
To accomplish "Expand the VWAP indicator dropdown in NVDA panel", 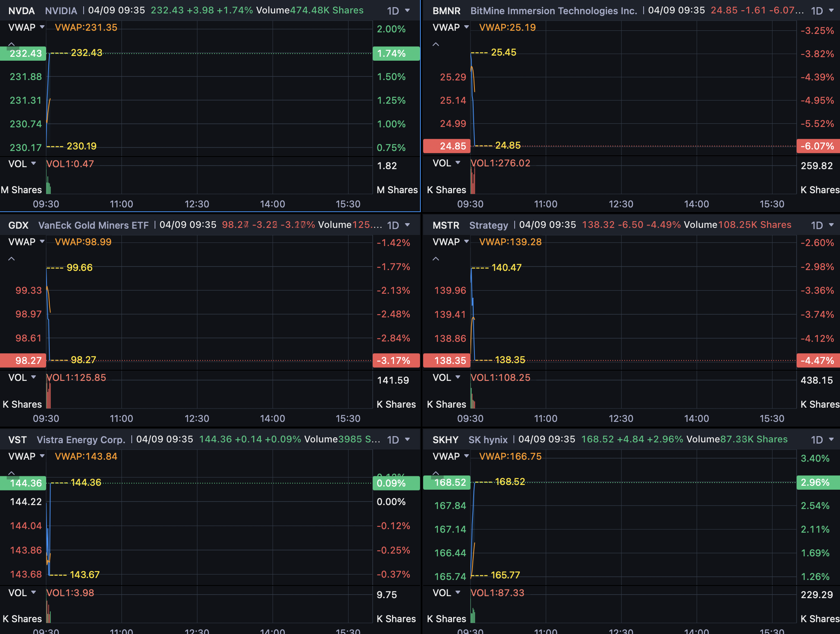I will coord(26,27).
